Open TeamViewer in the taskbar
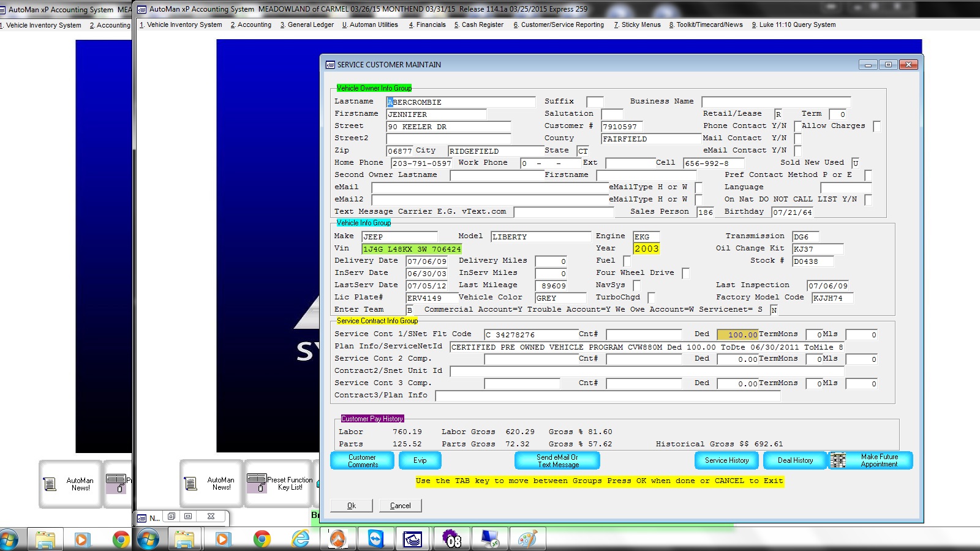Screen dimensions: 980x551 (375, 539)
